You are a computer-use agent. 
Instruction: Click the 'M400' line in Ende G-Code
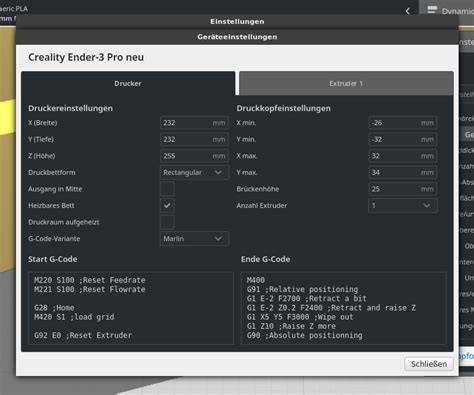pos(256,280)
